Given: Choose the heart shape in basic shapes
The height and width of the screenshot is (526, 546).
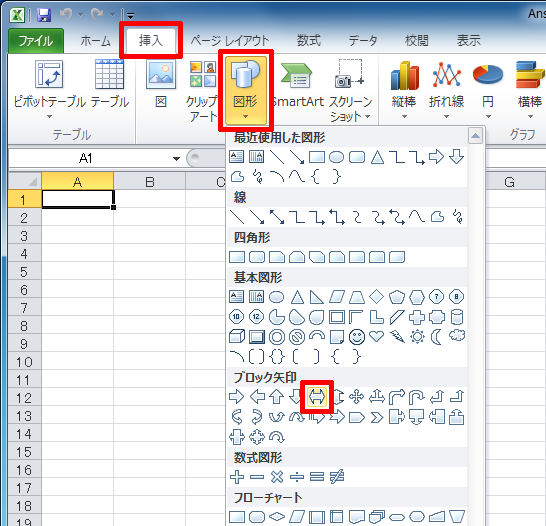Looking at the screenshot, I should (376, 336).
